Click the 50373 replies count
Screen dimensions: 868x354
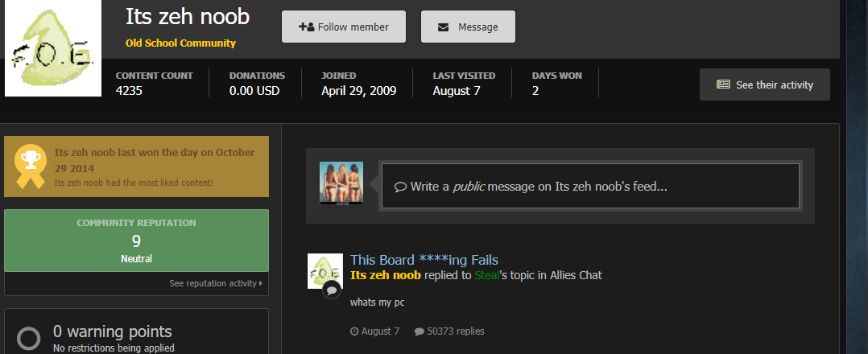click(x=455, y=331)
